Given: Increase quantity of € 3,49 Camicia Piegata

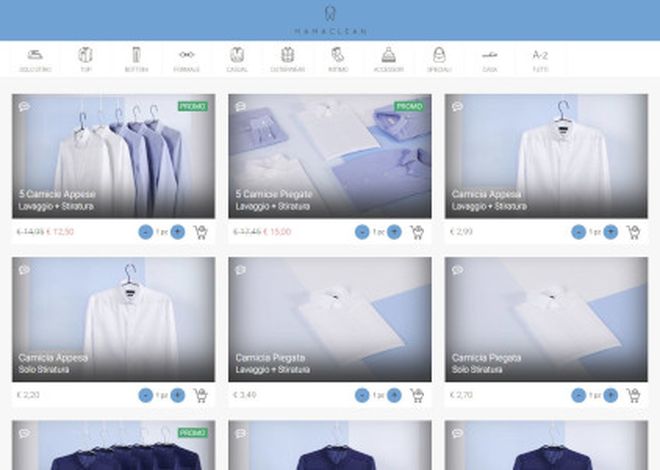Looking at the screenshot, I should [394, 395].
